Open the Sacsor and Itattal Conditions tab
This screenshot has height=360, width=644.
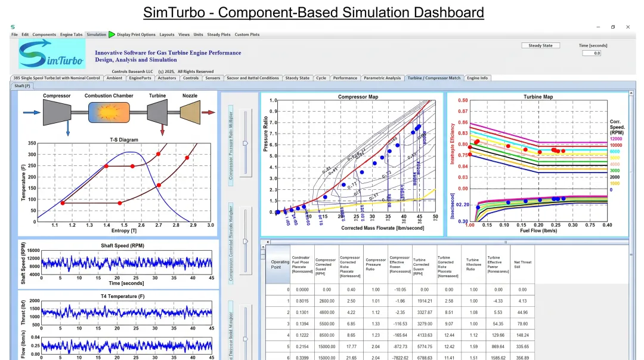click(x=253, y=78)
